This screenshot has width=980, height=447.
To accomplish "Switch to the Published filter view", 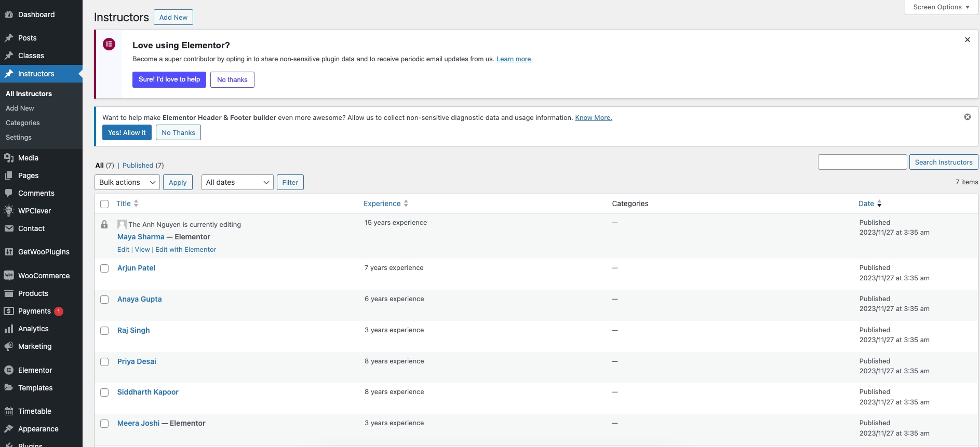I will pos(138,166).
